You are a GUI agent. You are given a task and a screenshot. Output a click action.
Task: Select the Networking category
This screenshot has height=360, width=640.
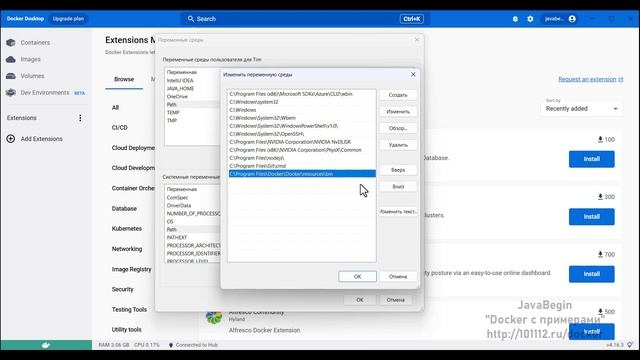(x=127, y=249)
